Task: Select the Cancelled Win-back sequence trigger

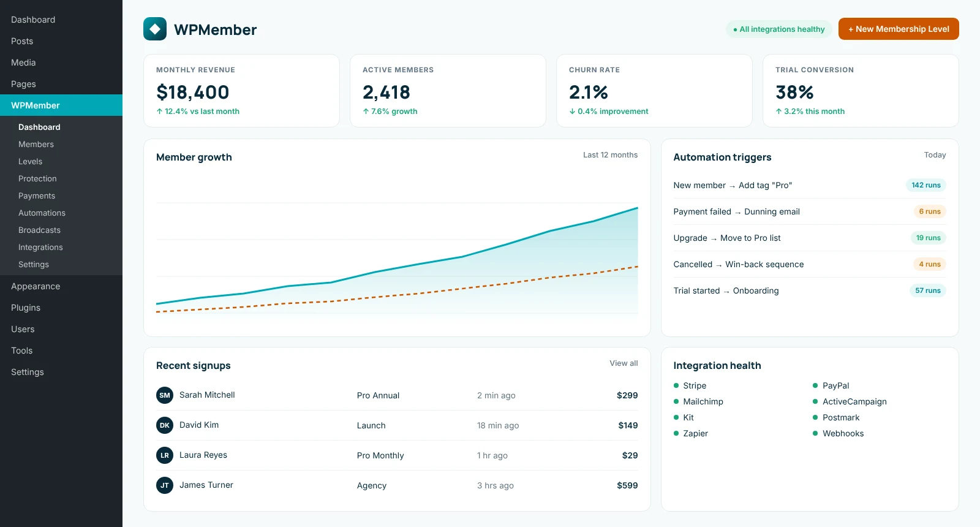Action: tap(810, 264)
